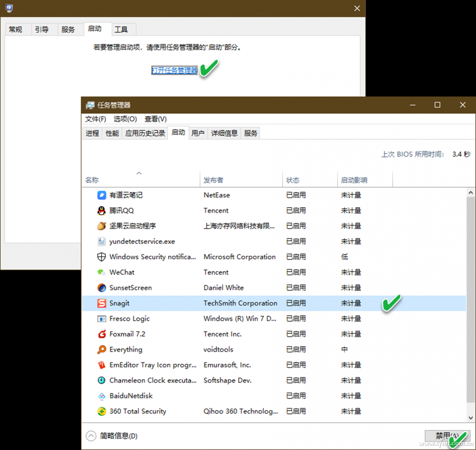Click the EmEditor Tray Icon icon
The height and width of the screenshot is (450, 476).
pyautogui.click(x=102, y=365)
